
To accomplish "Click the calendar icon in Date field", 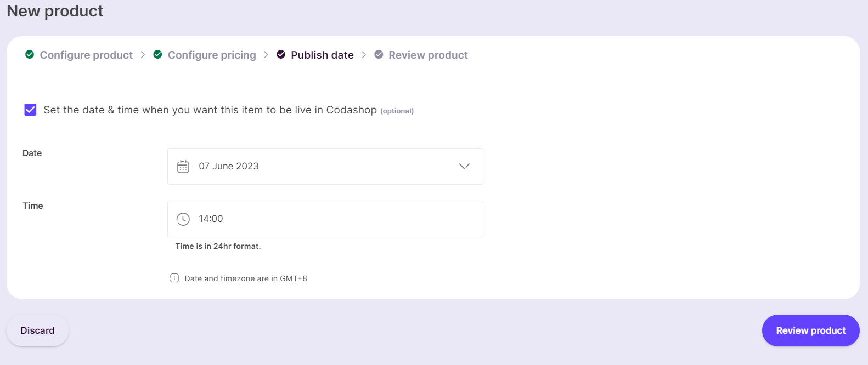I will [x=183, y=167].
